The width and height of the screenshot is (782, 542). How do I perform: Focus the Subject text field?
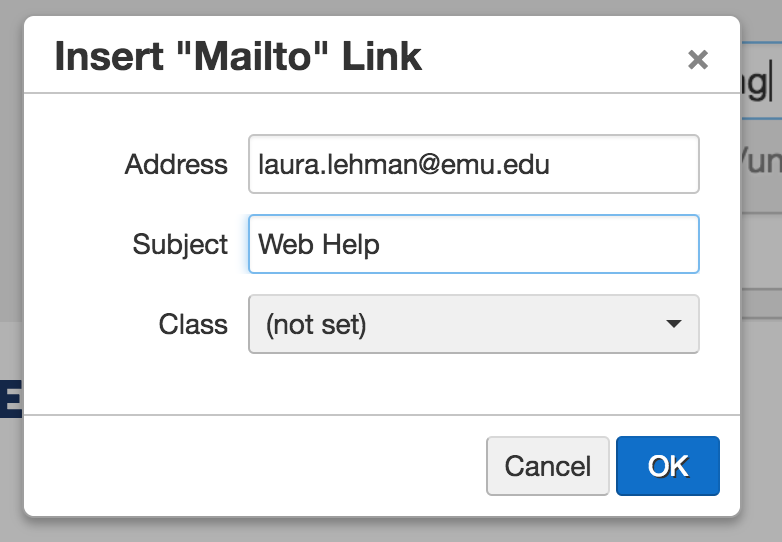473,244
